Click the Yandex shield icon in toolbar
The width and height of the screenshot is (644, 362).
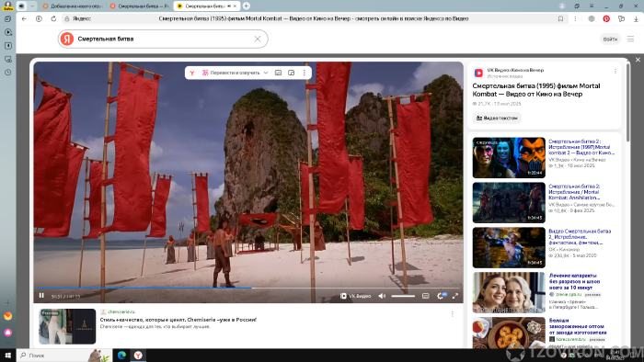coord(39,19)
